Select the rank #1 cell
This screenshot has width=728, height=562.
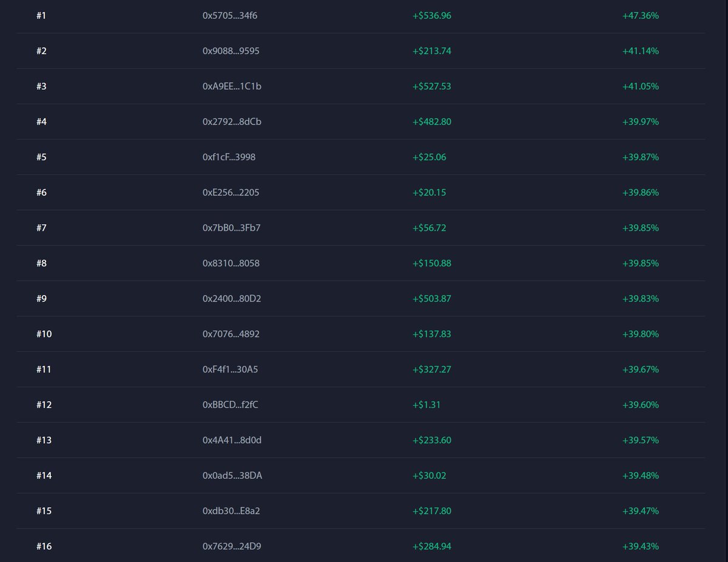(x=41, y=16)
